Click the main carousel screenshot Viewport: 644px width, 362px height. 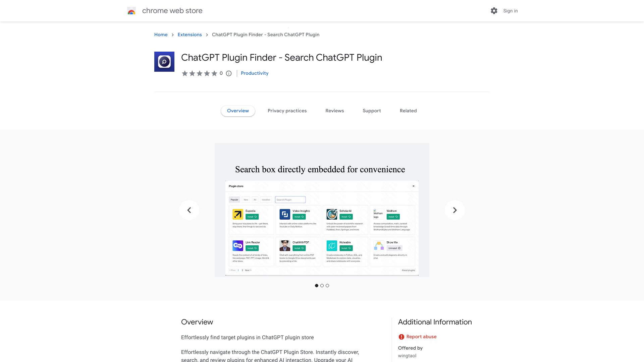pyautogui.click(x=322, y=210)
